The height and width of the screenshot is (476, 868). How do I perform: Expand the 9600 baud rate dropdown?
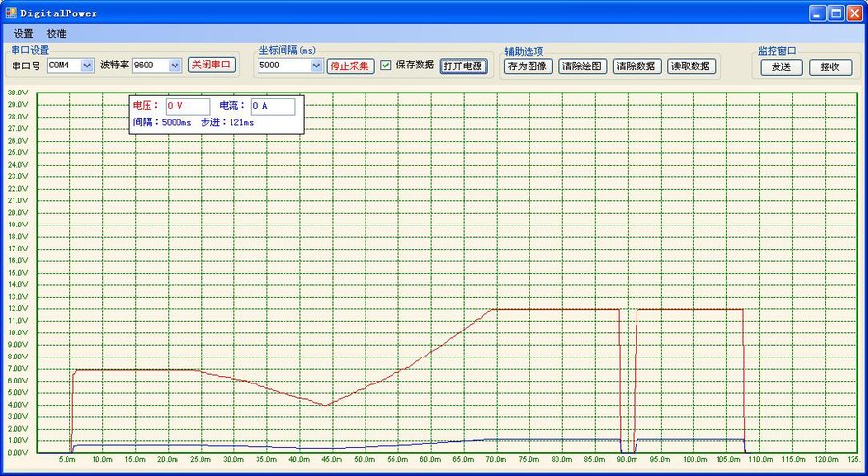click(175, 66)
